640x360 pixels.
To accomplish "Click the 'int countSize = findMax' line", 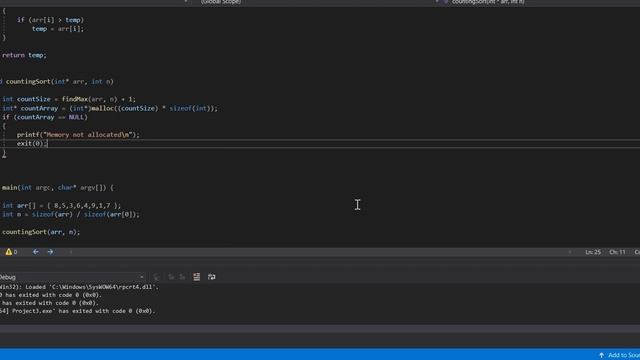I will tap(69, 99).
